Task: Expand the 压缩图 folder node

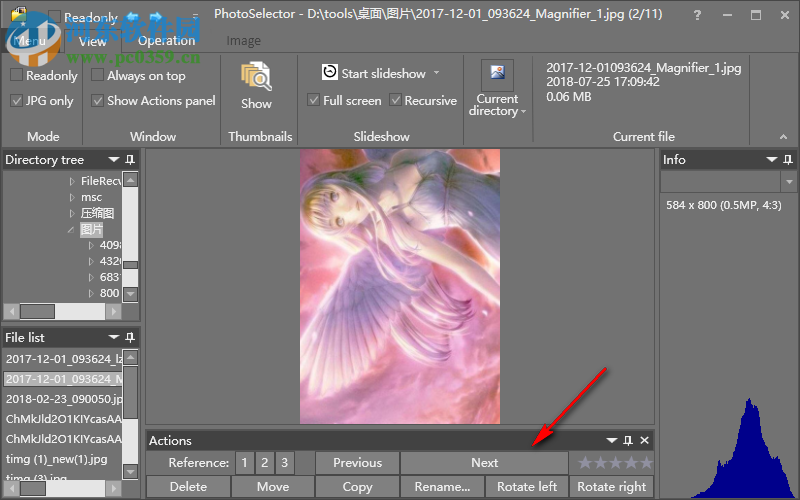Action: coord(72,213)
